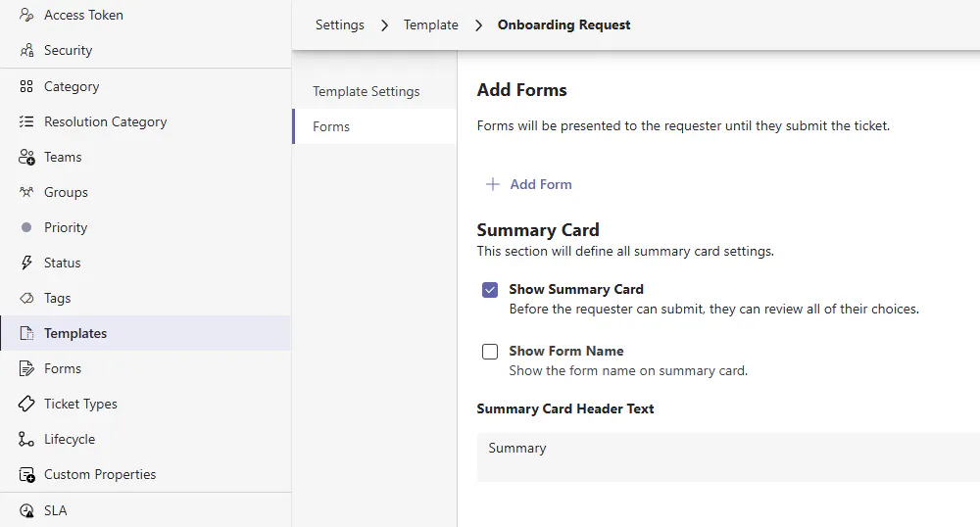Screen dimensions: 980x527
Task: Click the Status lightning bolt icon
Action: point(26,263)
